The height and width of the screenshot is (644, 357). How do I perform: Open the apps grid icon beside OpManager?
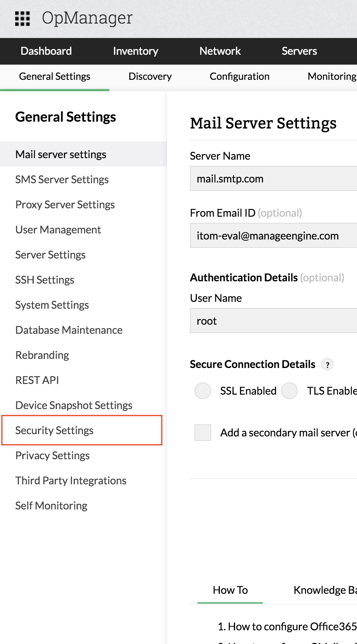pos(22,18)
